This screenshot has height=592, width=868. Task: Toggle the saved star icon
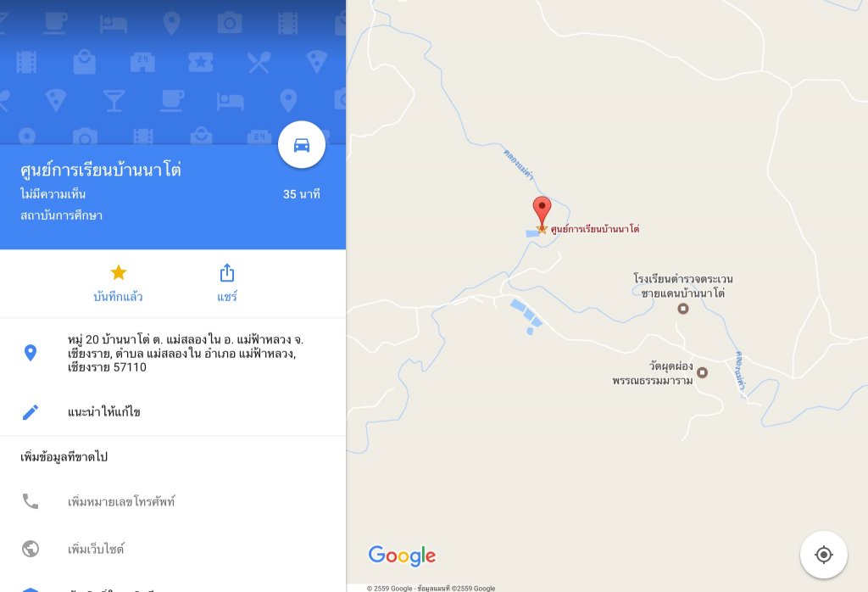pos(119,272)
